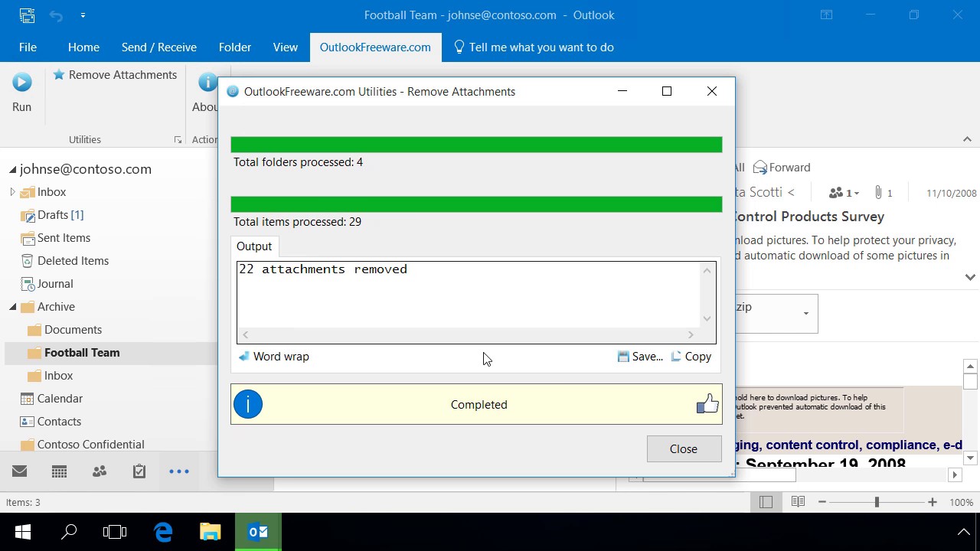
Task: Click the blue info icon beside Completed
Action: (x=248, y=404)
